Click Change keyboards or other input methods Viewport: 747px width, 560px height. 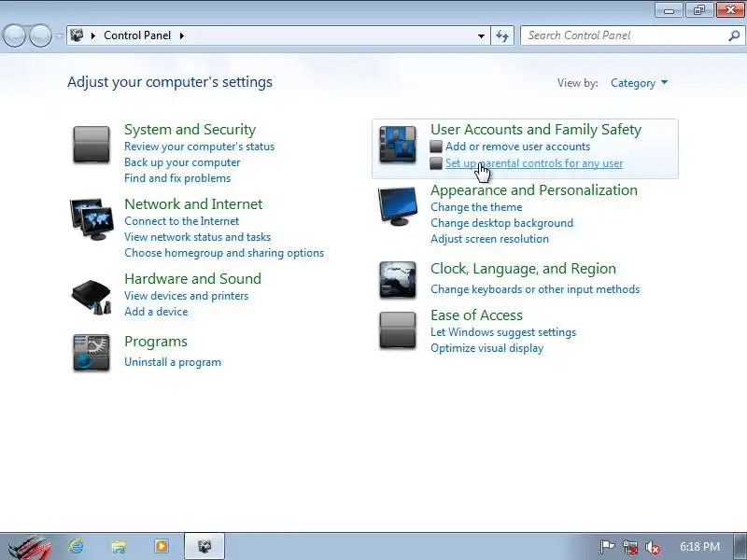535,289
